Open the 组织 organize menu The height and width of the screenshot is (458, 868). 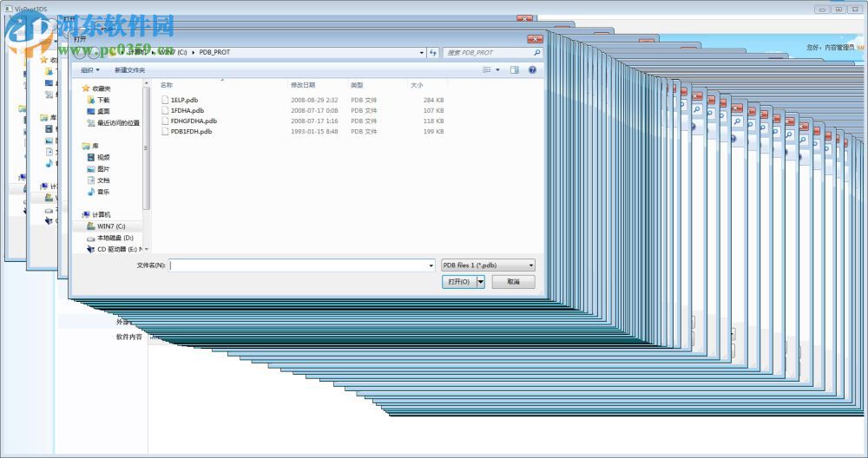click(90, 70)
